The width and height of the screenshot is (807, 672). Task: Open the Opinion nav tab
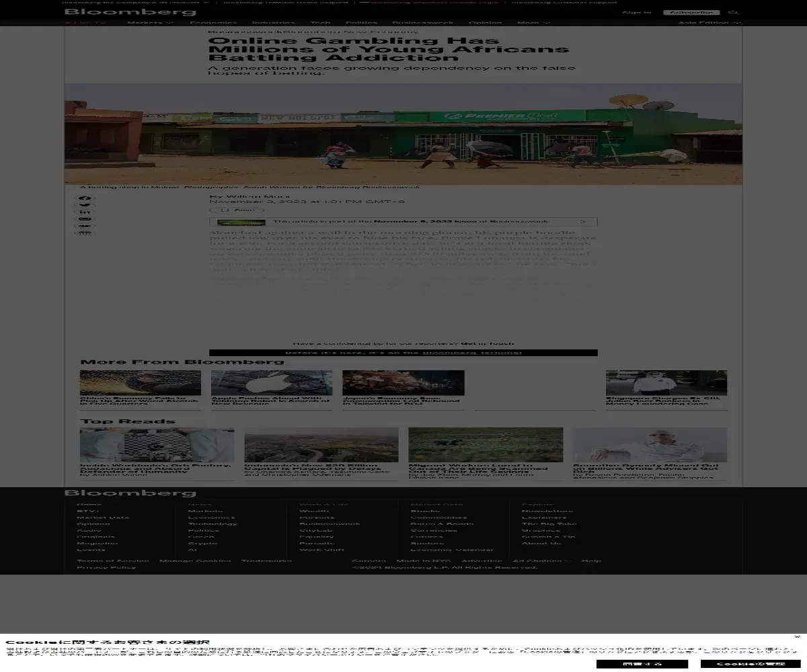pos(485,23)
